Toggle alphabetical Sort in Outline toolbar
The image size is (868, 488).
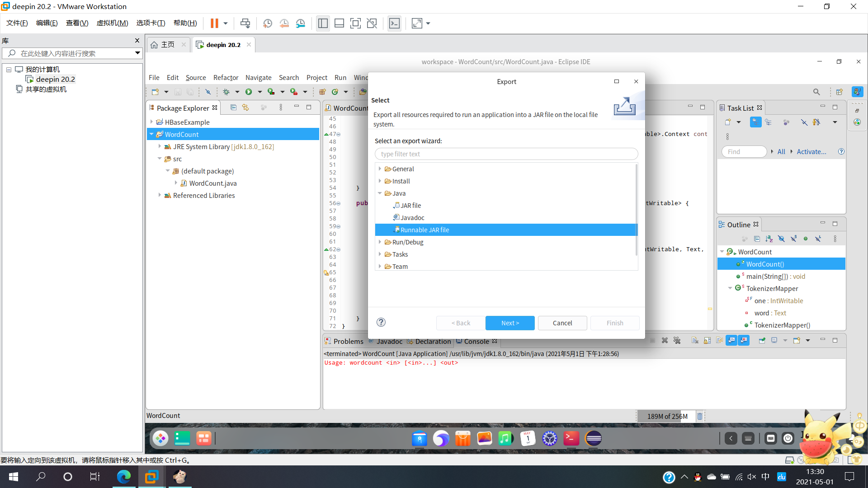tap(769, 239)
